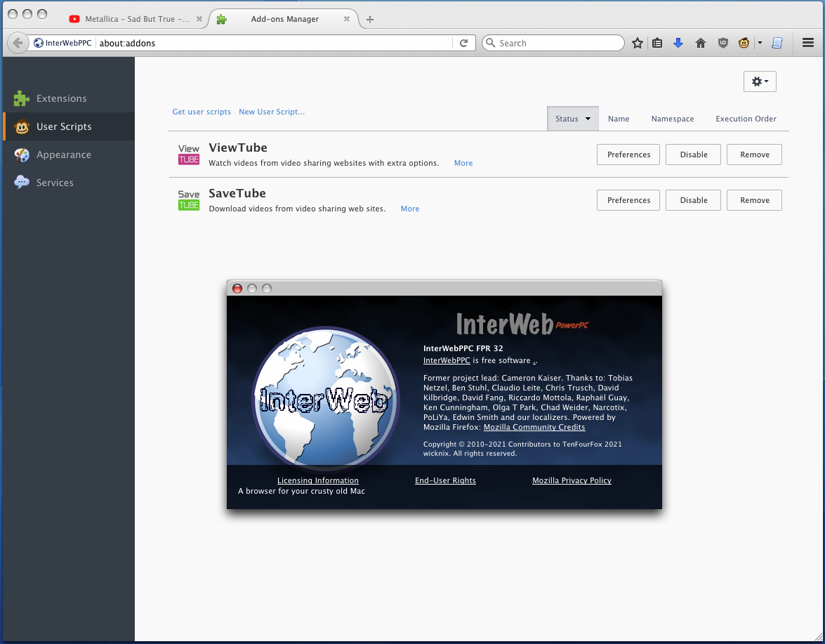Image resolution: width=825 pixels, height=644 pixels.
Task: Click New User Script link
Action: point(272,112)
